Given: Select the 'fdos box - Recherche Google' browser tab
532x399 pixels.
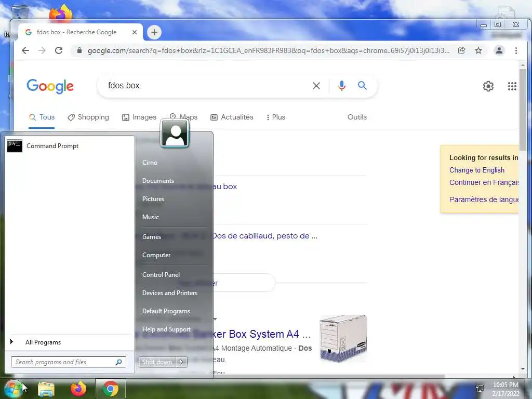Looking at the screenshot, I should click(x=76, y=32).
